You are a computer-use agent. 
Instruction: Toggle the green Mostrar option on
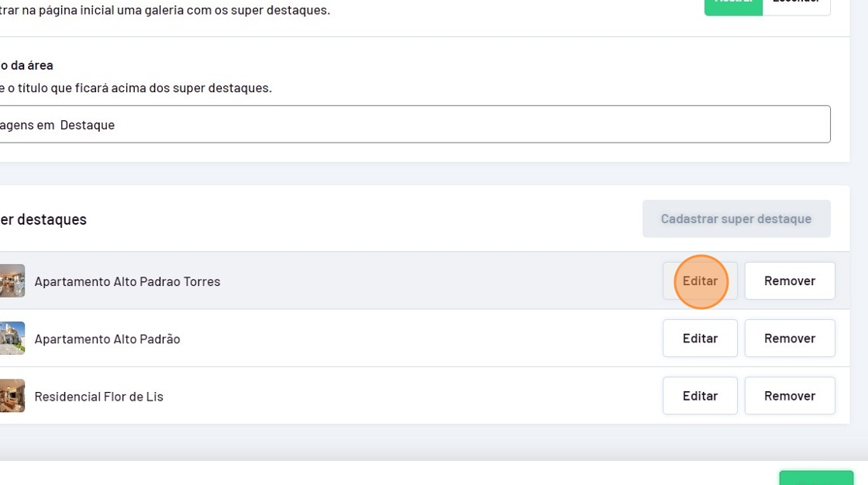732,5
